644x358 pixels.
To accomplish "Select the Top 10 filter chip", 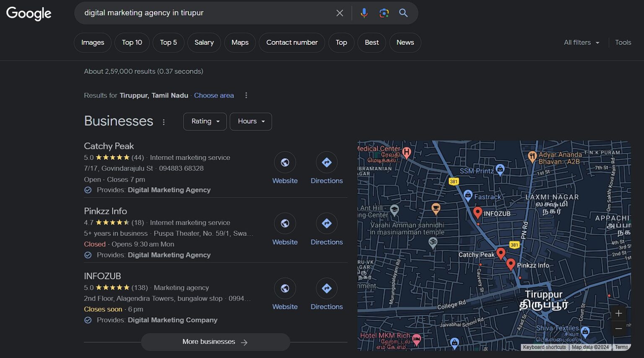I will (x=132, y=43).
